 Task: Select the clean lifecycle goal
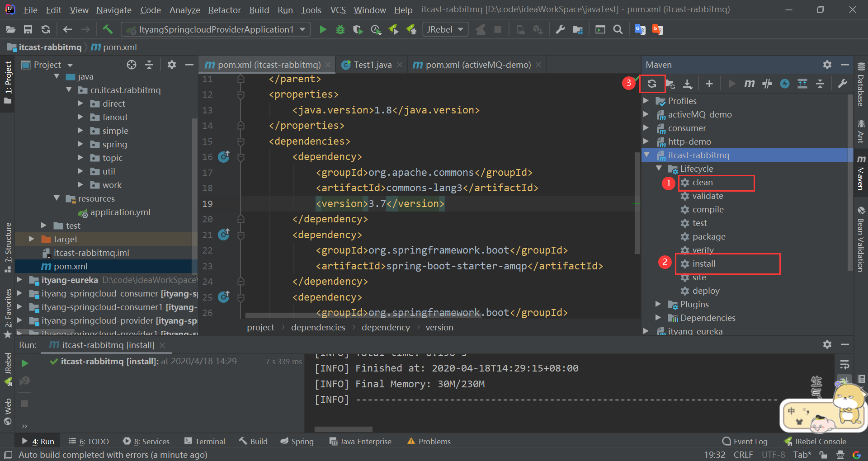(x=702, y=183)
